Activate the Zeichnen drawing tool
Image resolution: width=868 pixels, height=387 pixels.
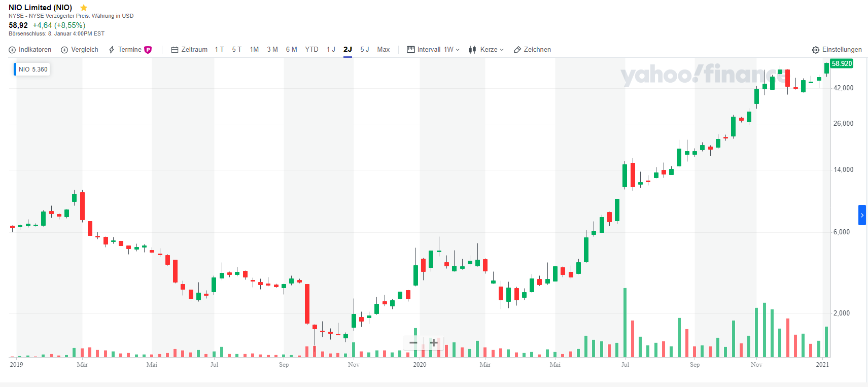(532, 50)
